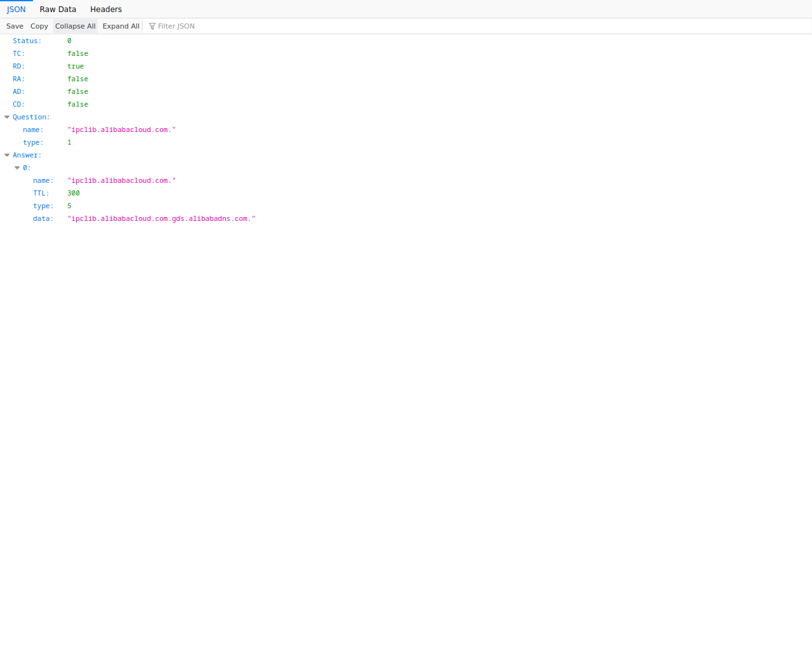The height and width of the screenshot is (650, 812).
Task: Collapse the Answer node arrow
Action: tap(7, 155)
